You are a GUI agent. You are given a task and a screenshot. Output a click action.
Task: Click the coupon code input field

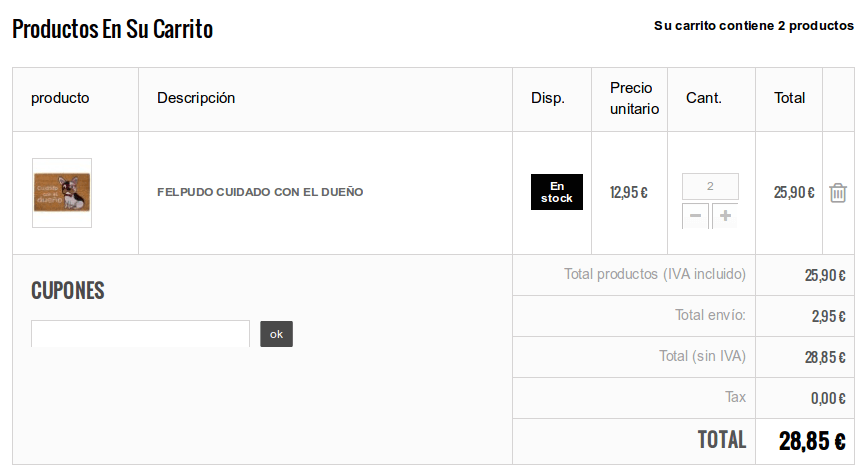[x=140, y=334]
